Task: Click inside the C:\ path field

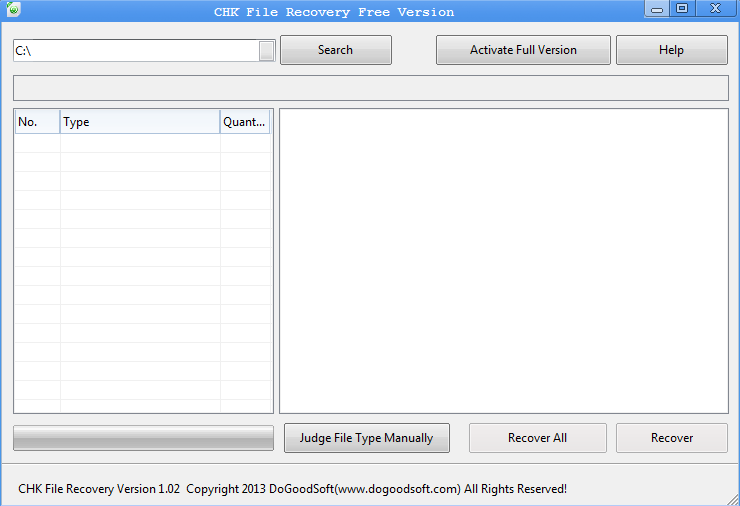Action: coord(135,51)
